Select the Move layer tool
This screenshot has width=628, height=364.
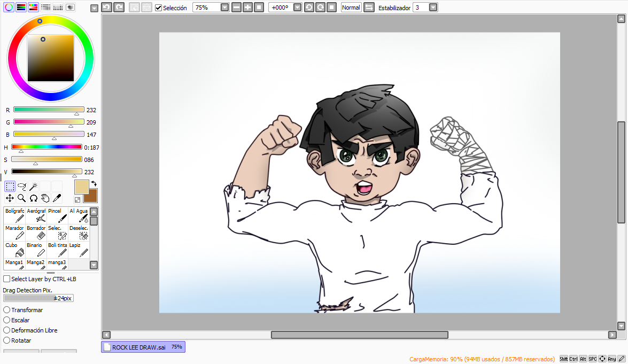point(10,198)
